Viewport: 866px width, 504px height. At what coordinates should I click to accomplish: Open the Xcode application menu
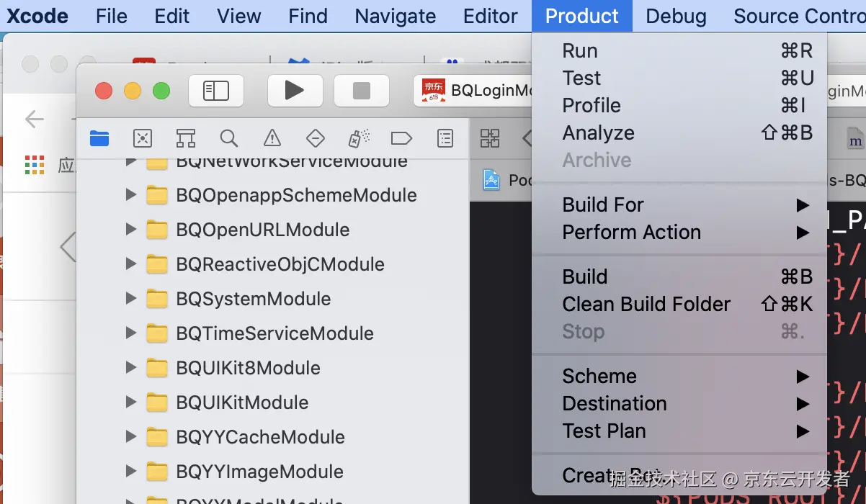pyautogui.click(x=37, y=16)
